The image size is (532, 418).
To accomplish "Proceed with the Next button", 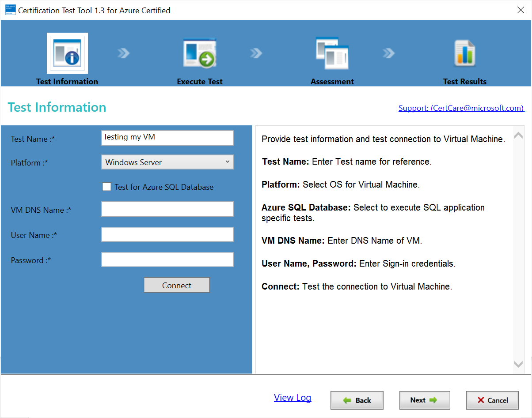I will (x=425, y=400).
